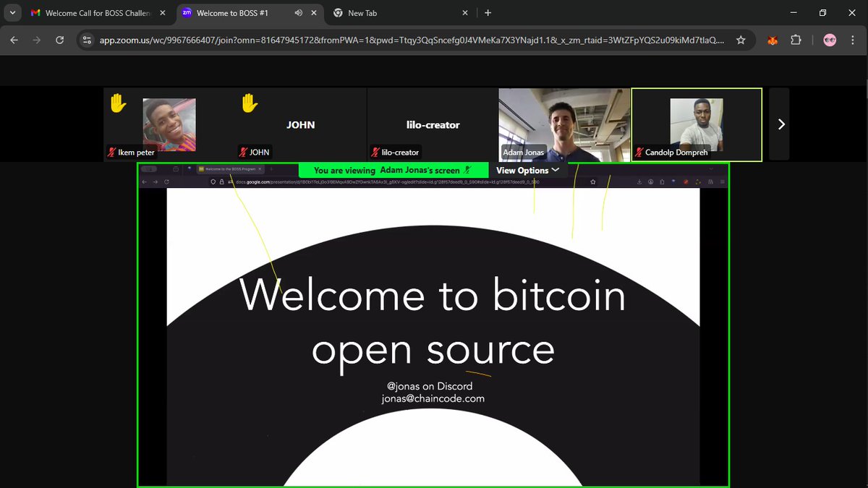Click JOHN's muted microphone icon
868x488 pixels.
(x=244, y=153)
